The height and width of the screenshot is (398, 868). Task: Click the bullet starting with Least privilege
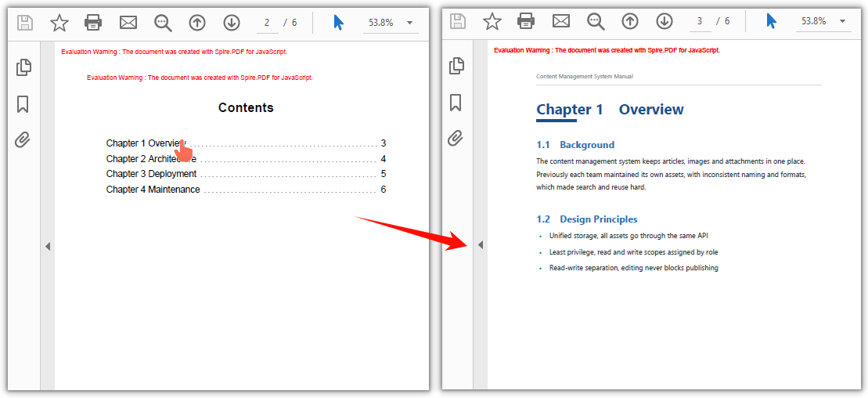tap(633, 251)
